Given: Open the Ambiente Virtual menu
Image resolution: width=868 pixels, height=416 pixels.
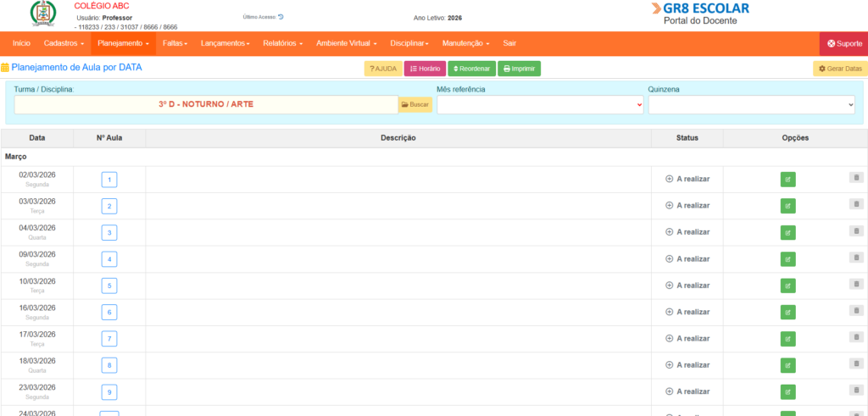Looking at the screenshot, I should [x=346, y=43].
